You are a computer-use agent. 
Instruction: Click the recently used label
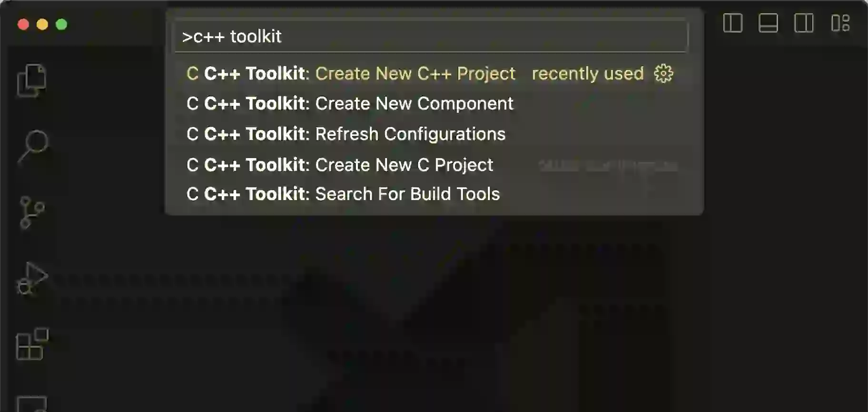(x=588, y=74)
